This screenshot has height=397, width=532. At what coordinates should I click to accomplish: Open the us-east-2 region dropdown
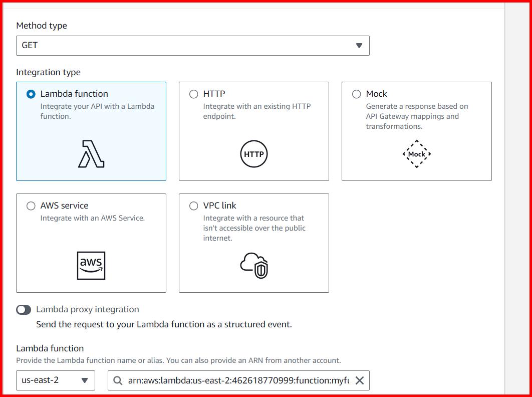[x=55, y=380]
